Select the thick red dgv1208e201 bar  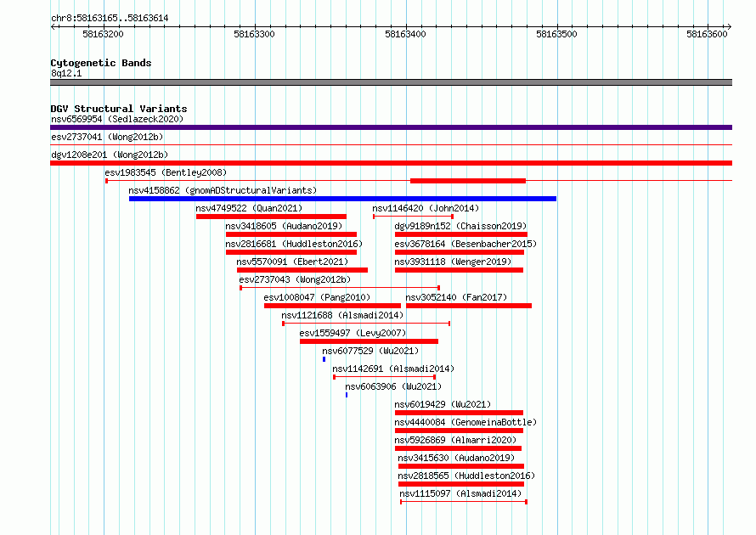391,163
